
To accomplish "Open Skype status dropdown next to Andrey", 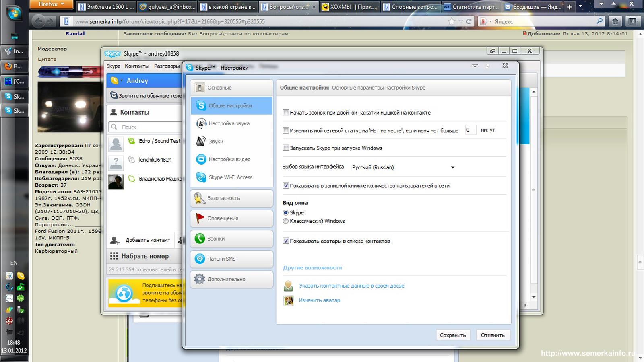I will pos(121,81).
